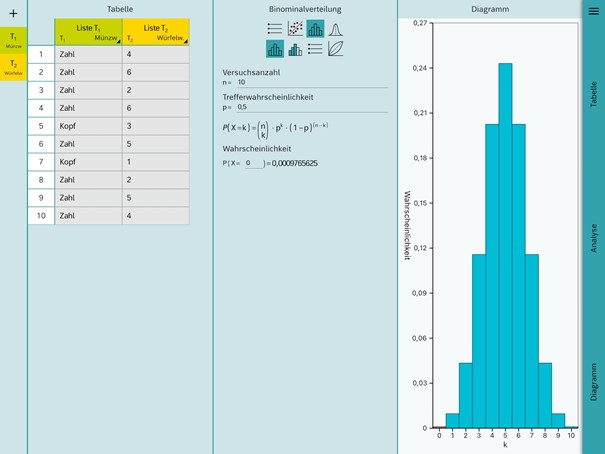Add a new table with plus icon
The width and height of the screenshot is (605, 454).
[13, 13]
